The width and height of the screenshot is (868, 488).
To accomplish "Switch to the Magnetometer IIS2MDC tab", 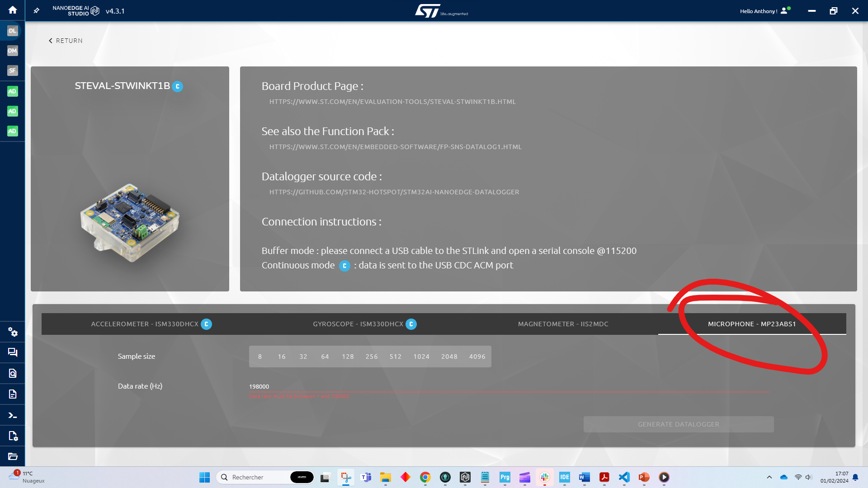I will point(563,324).
